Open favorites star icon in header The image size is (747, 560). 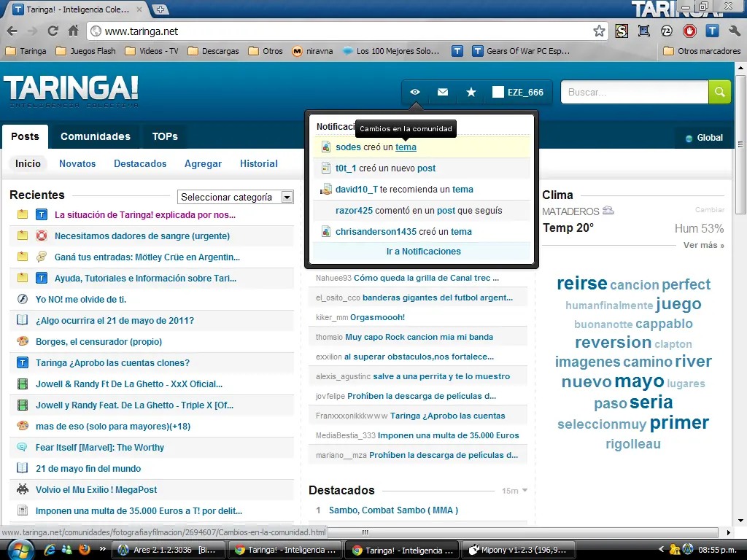[x=471, y=92]
